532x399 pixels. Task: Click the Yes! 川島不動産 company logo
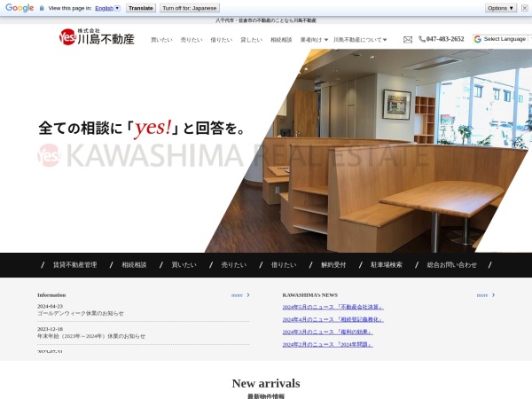click(x=97, y=37)
